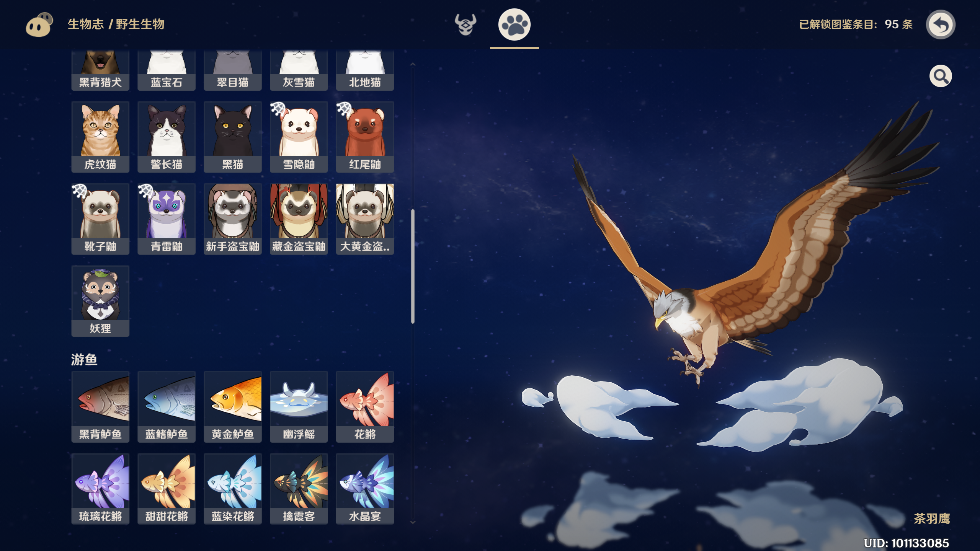Click the return back arrow button

(x=941, y=24)
